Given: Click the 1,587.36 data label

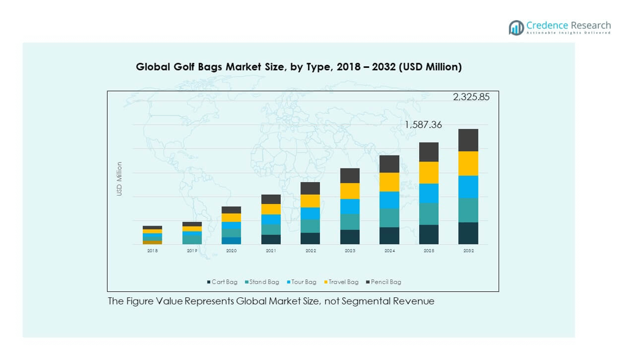Looking at the screenshot, I should click(x=423, y=125).
